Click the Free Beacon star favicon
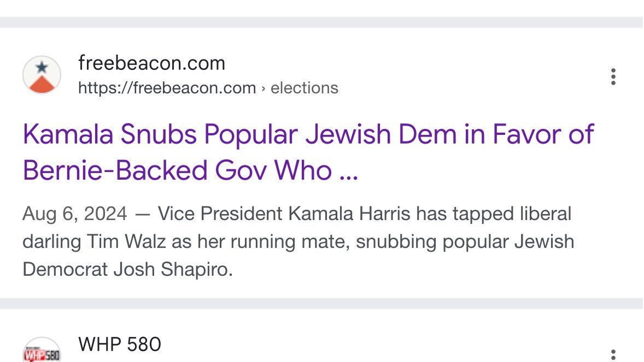 (x=42, y=75)
